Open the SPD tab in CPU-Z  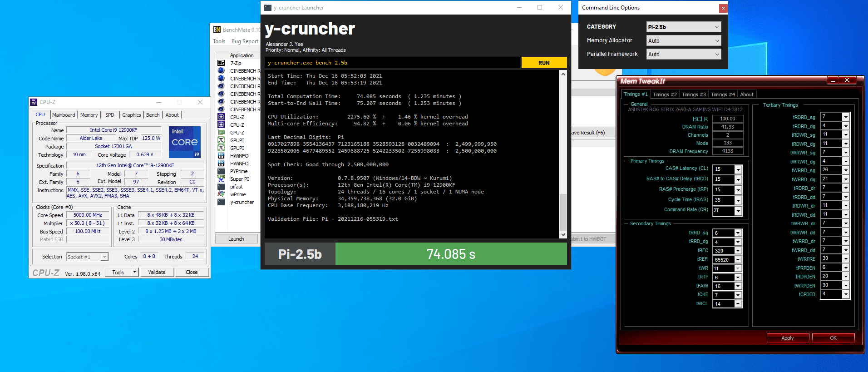(110, 115)
